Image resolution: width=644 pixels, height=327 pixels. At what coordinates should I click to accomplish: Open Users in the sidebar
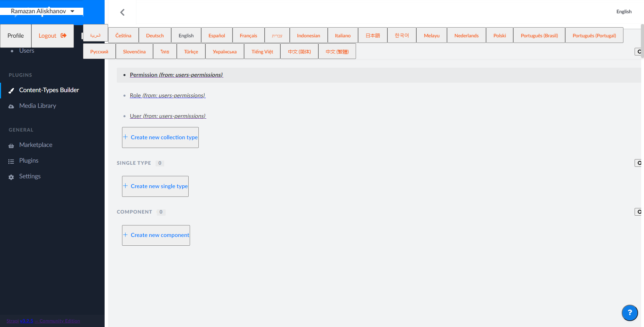pyautogui.click(x=27, y=51)
